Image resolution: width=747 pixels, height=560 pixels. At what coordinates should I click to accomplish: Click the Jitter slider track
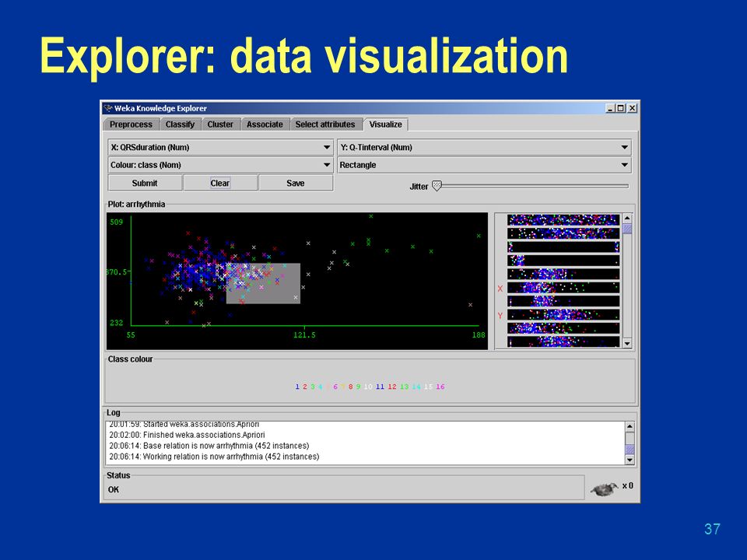click(x=534, y=186)
